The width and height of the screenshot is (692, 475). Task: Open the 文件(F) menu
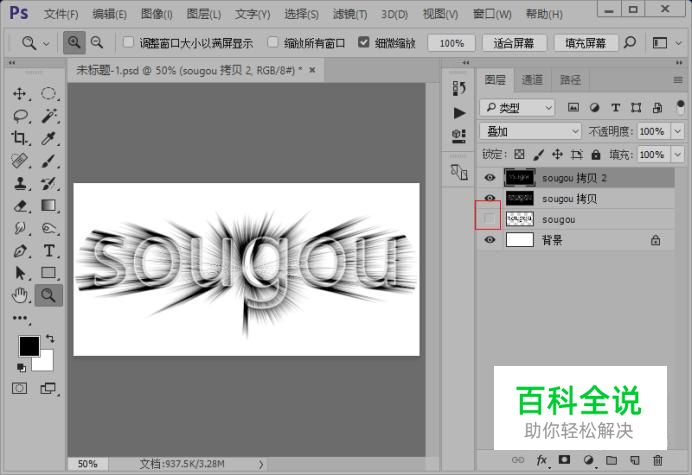[61, 14]
